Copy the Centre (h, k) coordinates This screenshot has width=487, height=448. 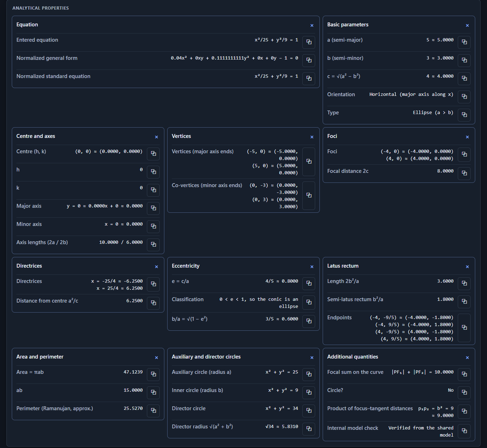153,154
